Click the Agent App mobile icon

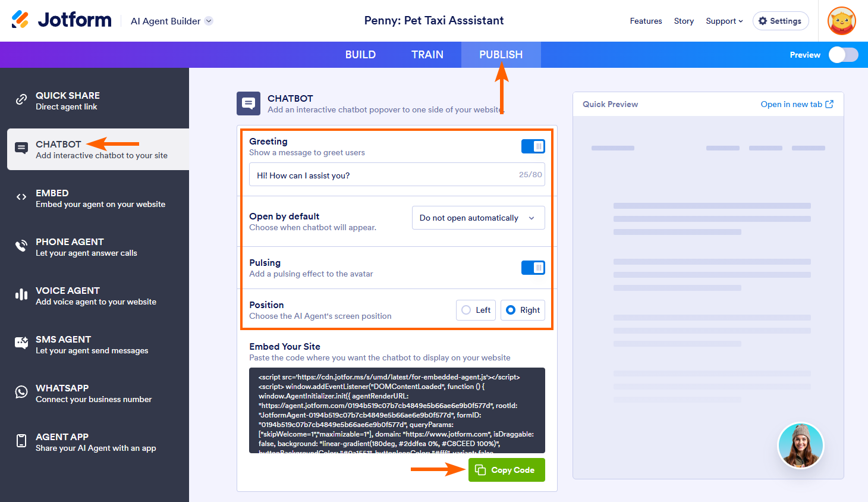point(21,441)
